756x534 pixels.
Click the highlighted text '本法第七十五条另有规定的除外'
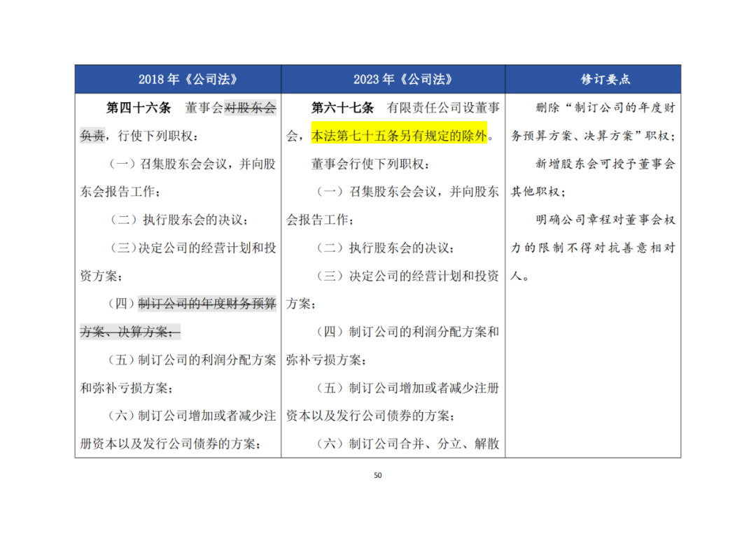pyautogui.click(x=399, y=136)
